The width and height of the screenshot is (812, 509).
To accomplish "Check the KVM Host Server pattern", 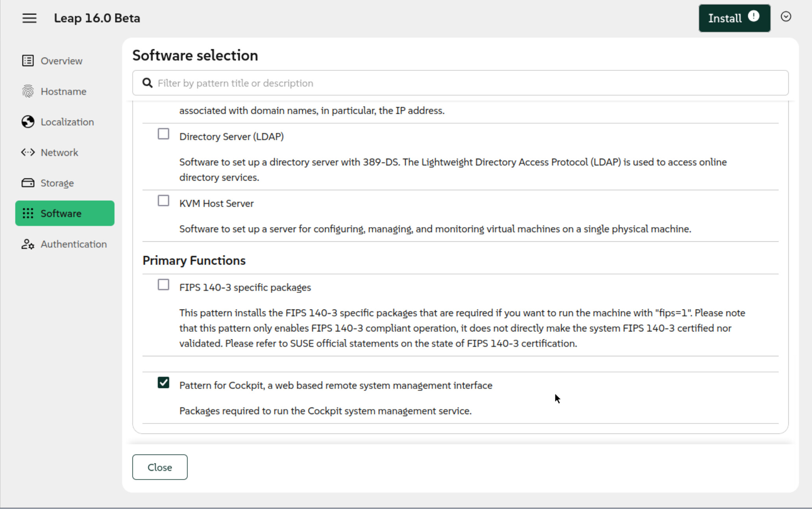I will pos(163,201).
